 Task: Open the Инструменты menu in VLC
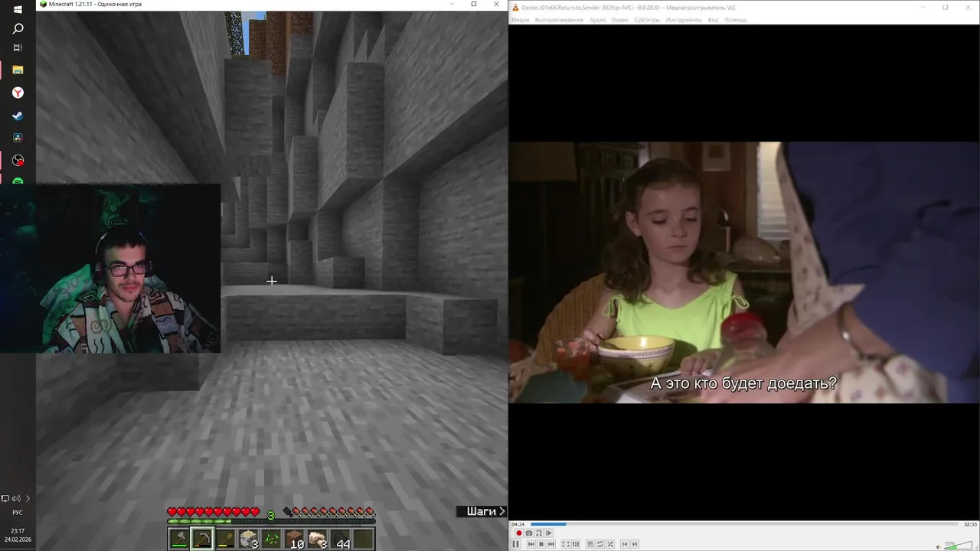pyautogui.click(x=684, y=20)
